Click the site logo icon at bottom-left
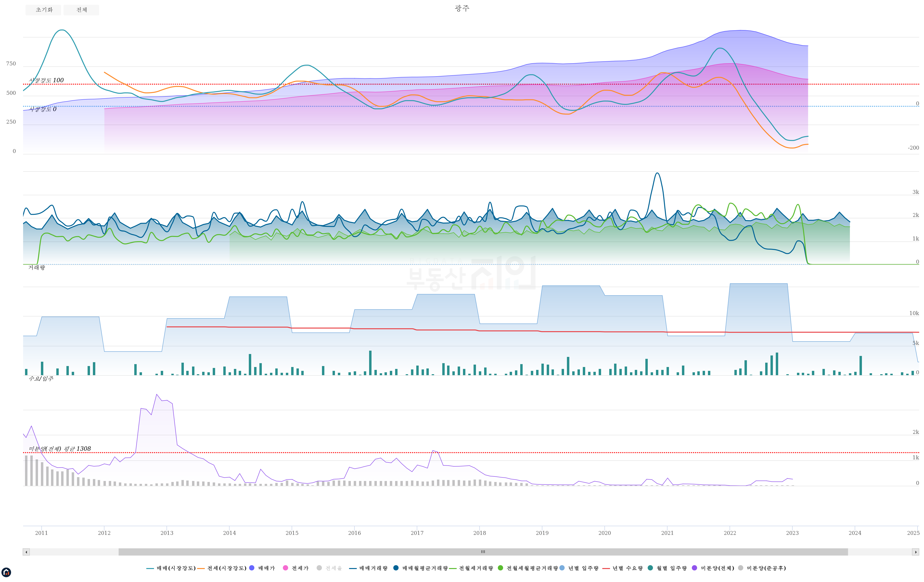The height and width of the screenshot is (582, 924). (x=6, y=572)
